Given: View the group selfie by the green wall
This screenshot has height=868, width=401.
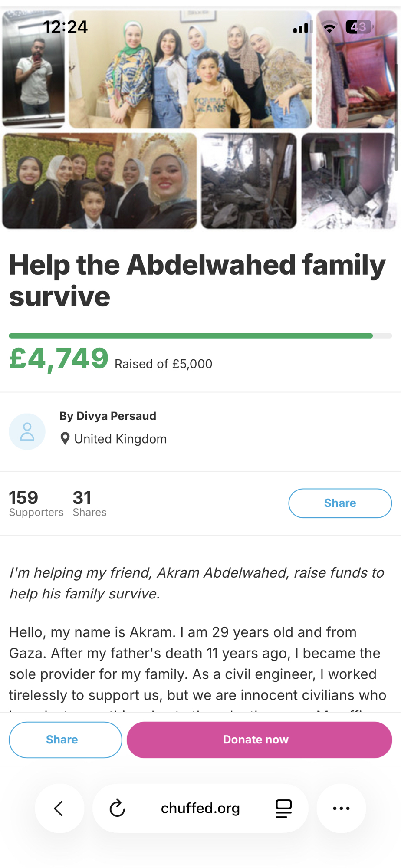Looking at the screenshot, I should 99,181.
